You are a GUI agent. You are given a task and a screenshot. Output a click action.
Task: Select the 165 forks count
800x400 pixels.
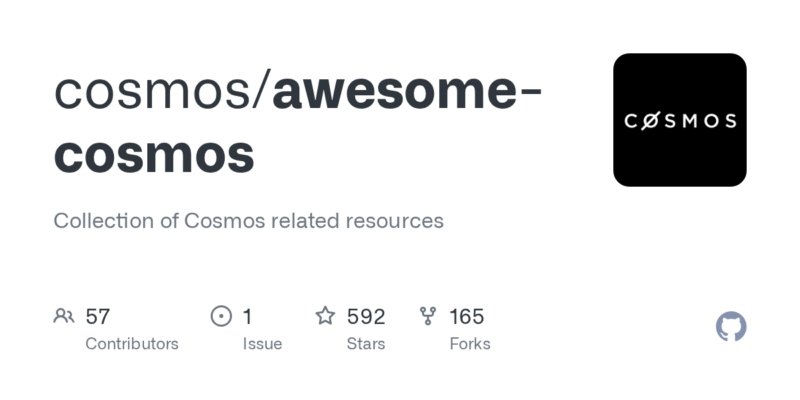(466, 316)
